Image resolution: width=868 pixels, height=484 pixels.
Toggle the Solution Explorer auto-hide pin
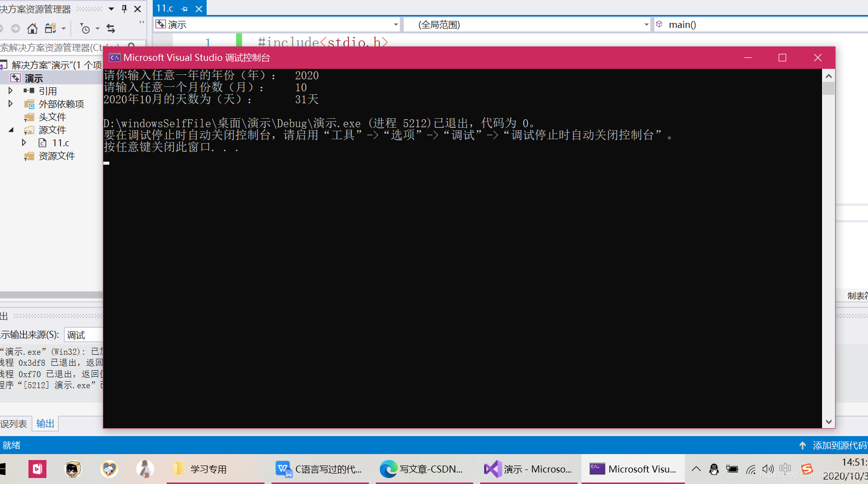pos(124,8)
